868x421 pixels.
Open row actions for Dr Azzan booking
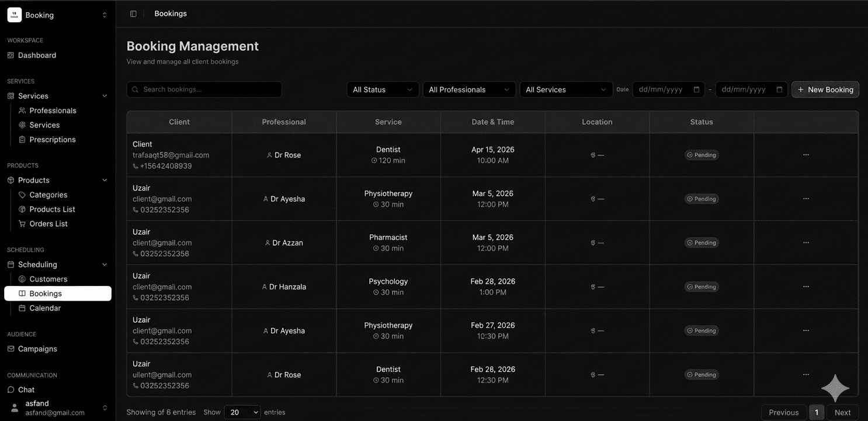805,243
